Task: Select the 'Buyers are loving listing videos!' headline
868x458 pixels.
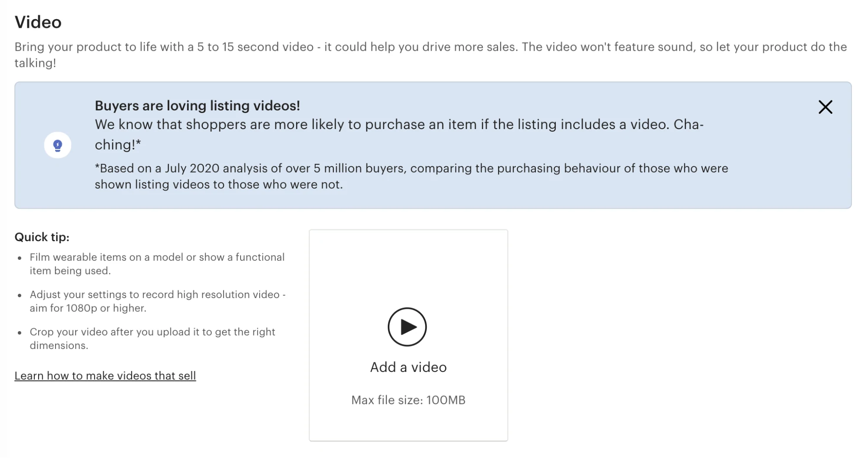Action: pyautogui.click(x=197, y=106)
